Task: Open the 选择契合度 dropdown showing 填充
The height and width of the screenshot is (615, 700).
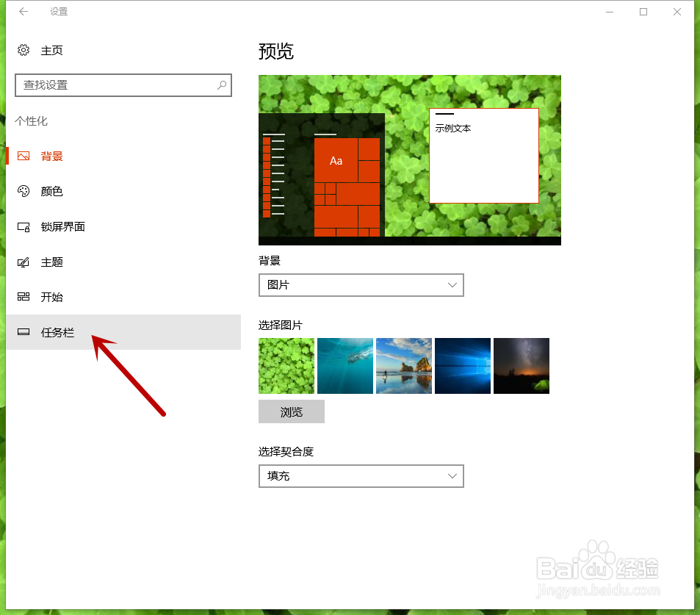Action: (x=361, y=476)
